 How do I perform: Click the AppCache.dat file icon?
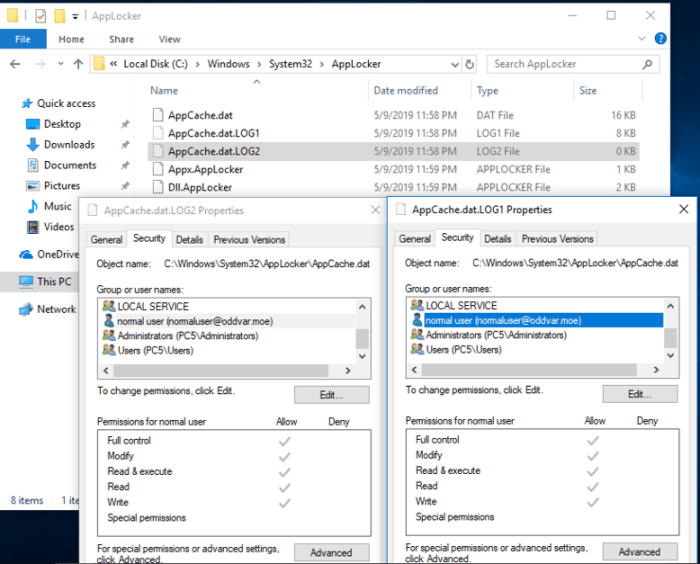[x=157, y=115]
